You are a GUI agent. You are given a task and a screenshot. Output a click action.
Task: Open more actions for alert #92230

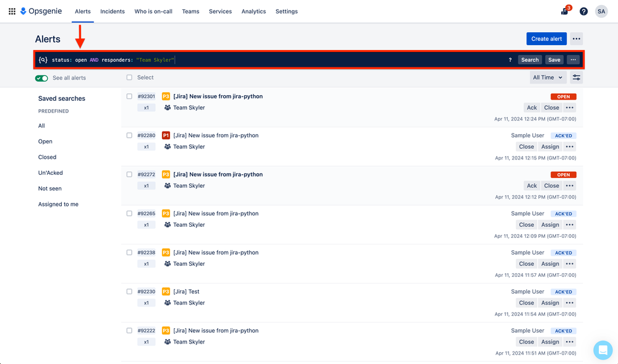(x=570, y=303)
